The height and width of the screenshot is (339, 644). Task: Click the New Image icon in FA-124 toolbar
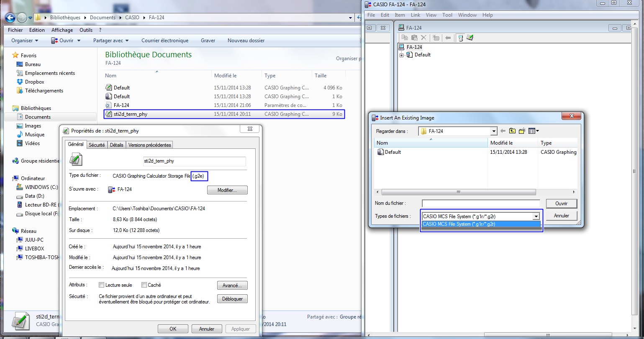pyautogui.click(x=436, y=38)
